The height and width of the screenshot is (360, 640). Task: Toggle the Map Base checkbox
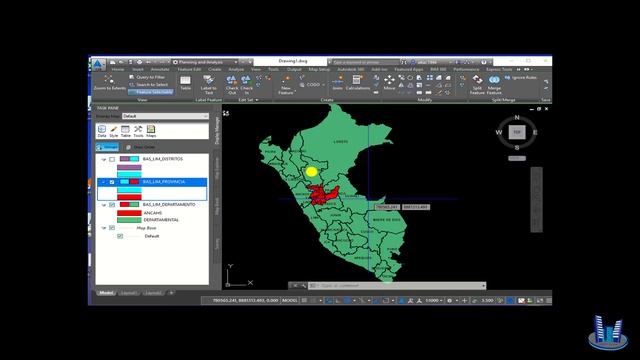point(112,228)
